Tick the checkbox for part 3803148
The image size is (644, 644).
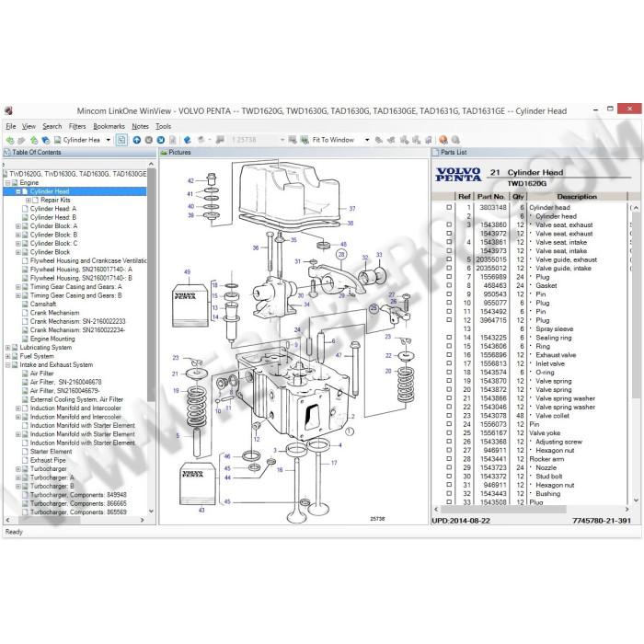[x=449, y=207]
